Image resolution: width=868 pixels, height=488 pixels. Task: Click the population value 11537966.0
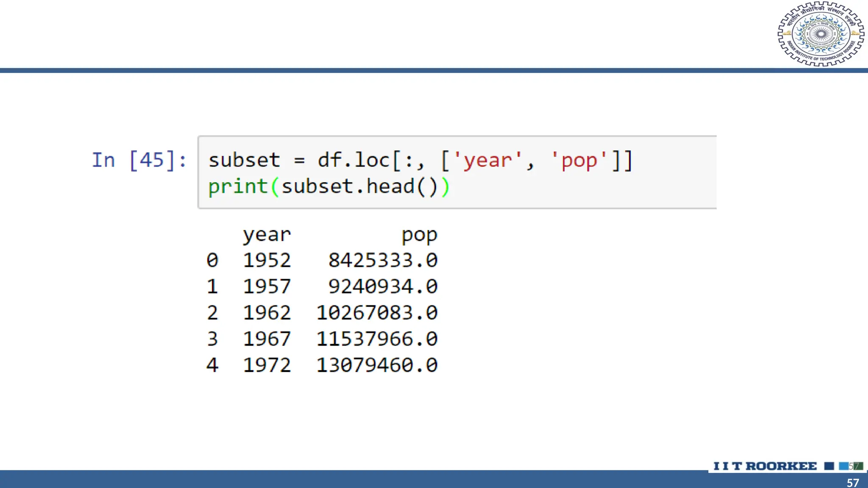(x=377, y=339)
